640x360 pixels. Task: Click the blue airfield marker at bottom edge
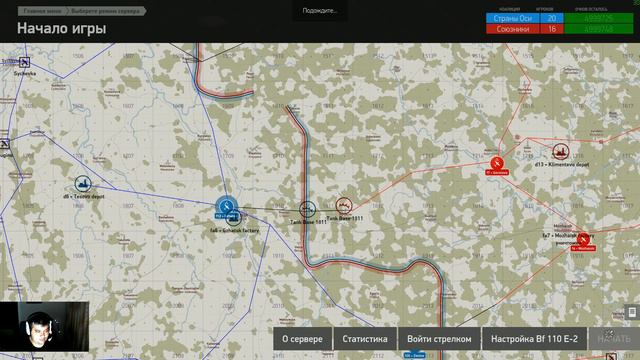(x=415, y=354)
